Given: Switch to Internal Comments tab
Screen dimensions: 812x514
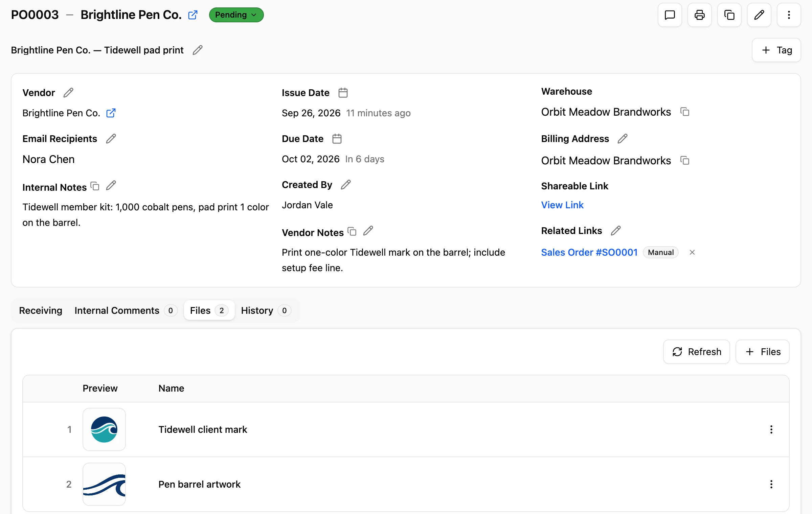Looking at the screenshot, I should (126, 310).
